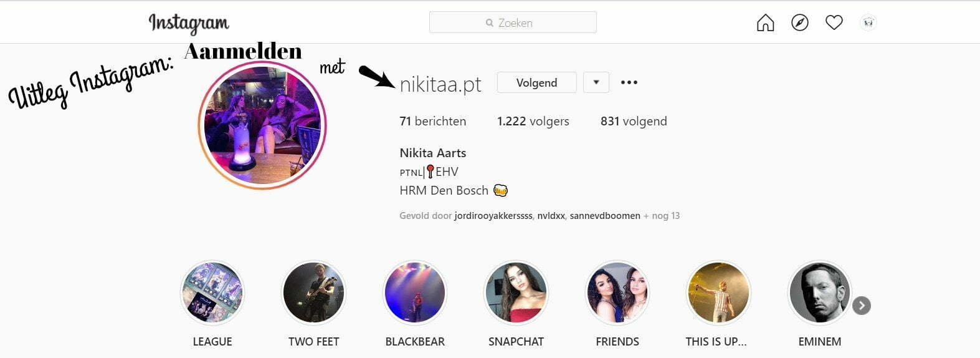This screenshot has width=980, height=358.
Task: Open the TWO FEET story highlight
Action: pyautogui.click(x=313, y=293)
